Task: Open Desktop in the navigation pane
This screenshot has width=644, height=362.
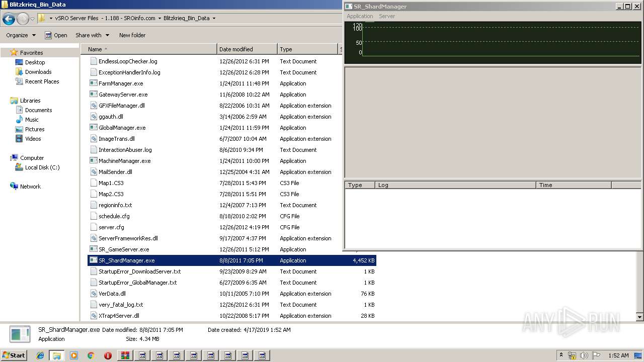Action: tap(35, 62)
